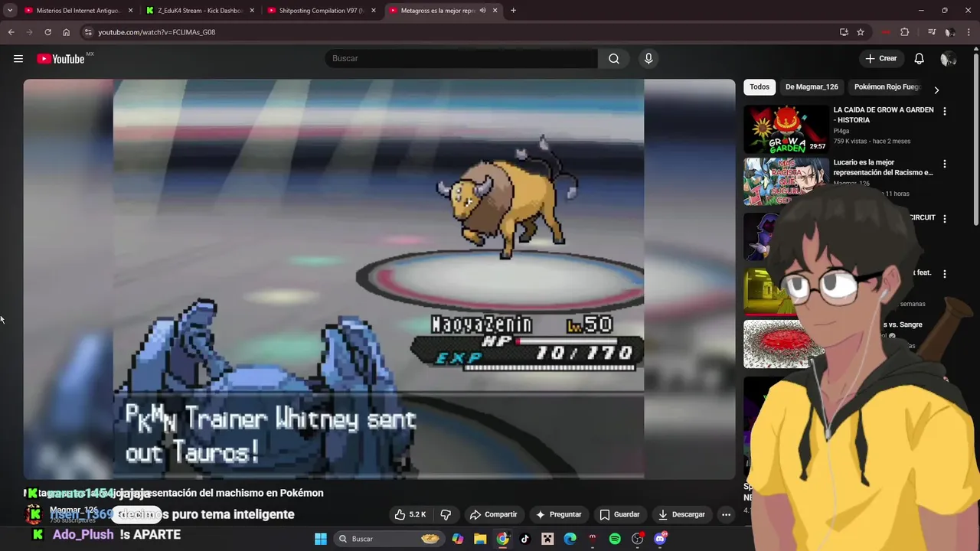Switch to Z_EduK4 Stream Kick Dashboard tab
The width and height of the screenshot is (980, 551).
pos(199,11)
